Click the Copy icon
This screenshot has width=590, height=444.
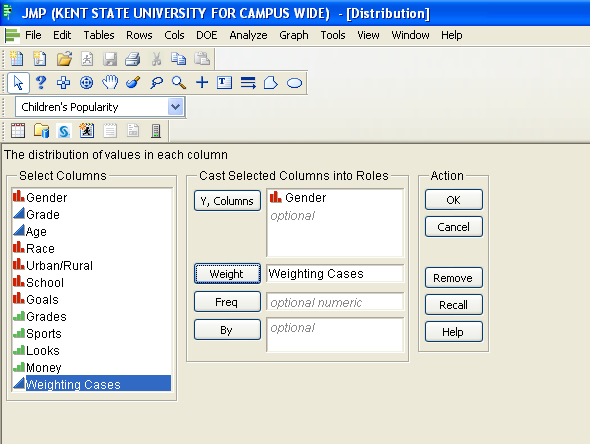coord(178,59)
